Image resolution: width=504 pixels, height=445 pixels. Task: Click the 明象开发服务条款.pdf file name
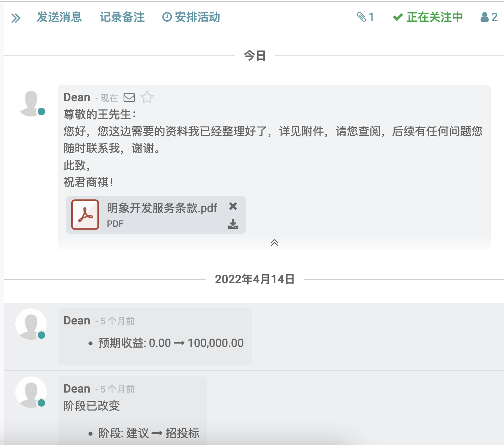point(162,208)
